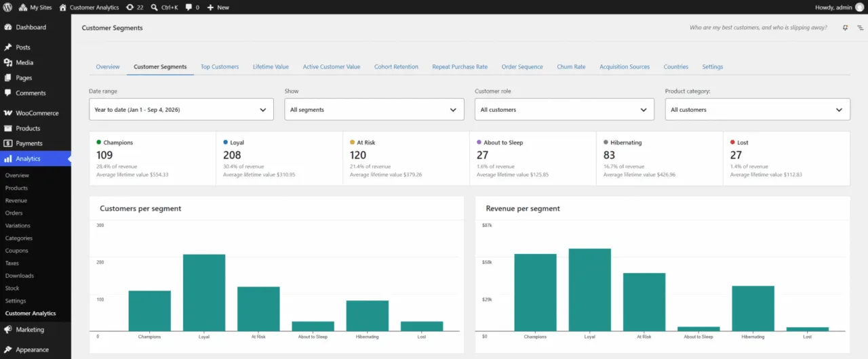Click the comments bubble icon
This screenshot has height=359, width=868.
click(192, 7)
